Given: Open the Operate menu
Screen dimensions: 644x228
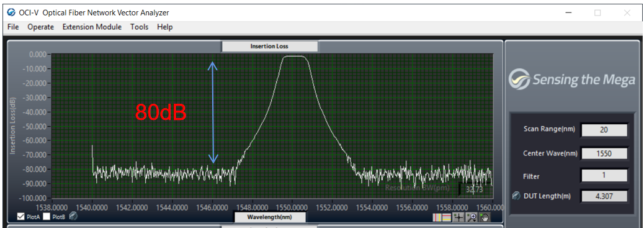Looking at the screenshot, I should [x=41, y=27].
